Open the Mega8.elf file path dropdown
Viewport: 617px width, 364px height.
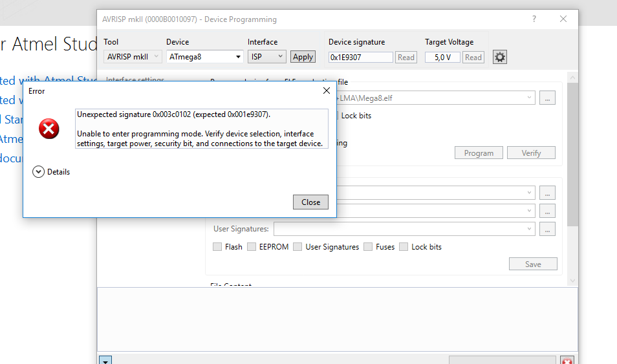[x=529, y=98]
